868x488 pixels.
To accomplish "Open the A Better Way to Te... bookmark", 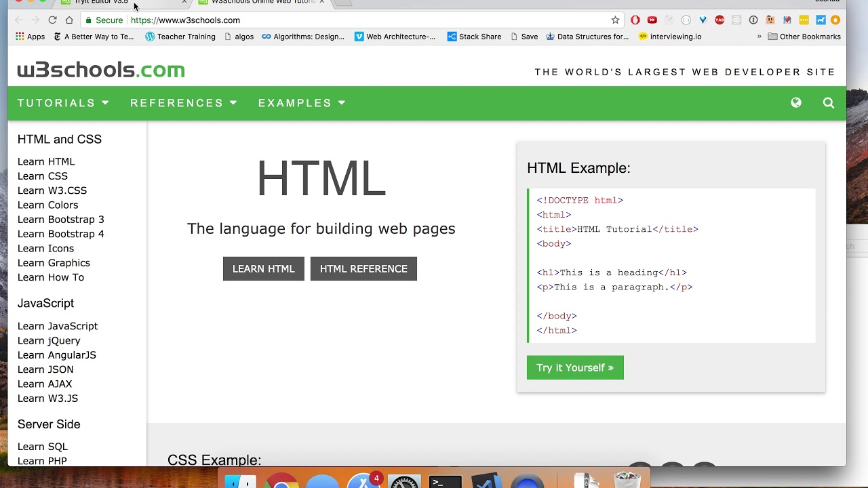I will coord(94,37).
